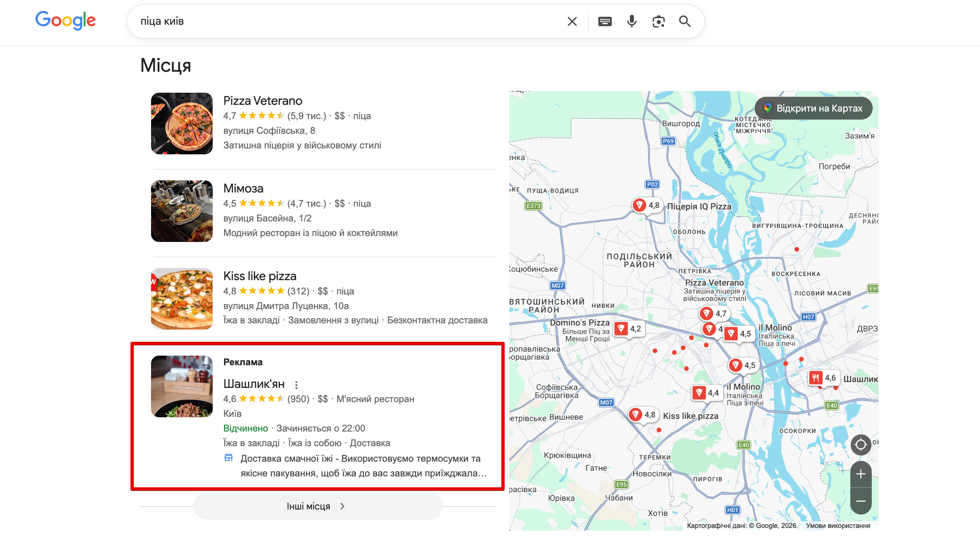Select the Kiss like pizza 4,8 map pin

[643, 415]
